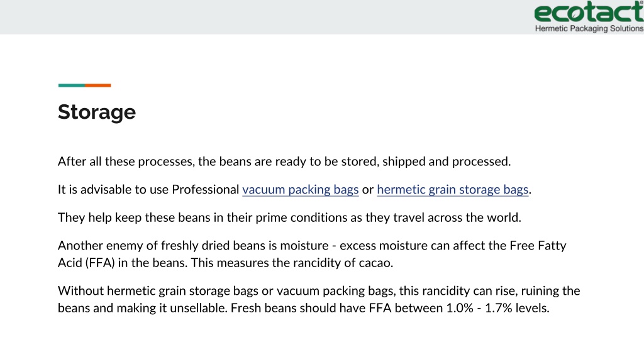Click the Acid (FFA) abbreviation text

[86, 263]
